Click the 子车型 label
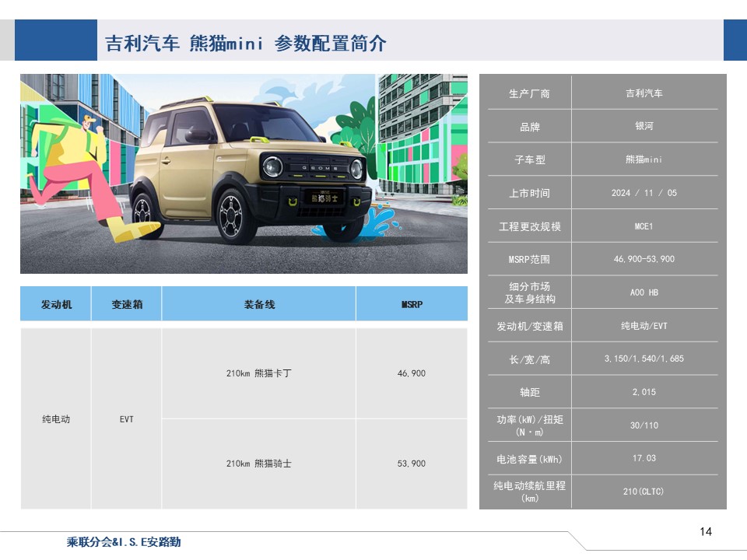Screen dimensions: 747x560 click(x=529, y=159)
